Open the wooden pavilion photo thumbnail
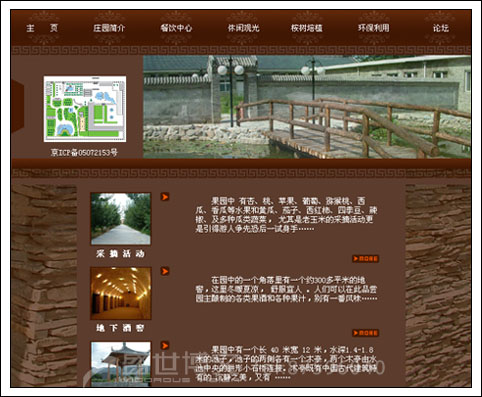The image size is (482, 397). click(x=121, y=364)
